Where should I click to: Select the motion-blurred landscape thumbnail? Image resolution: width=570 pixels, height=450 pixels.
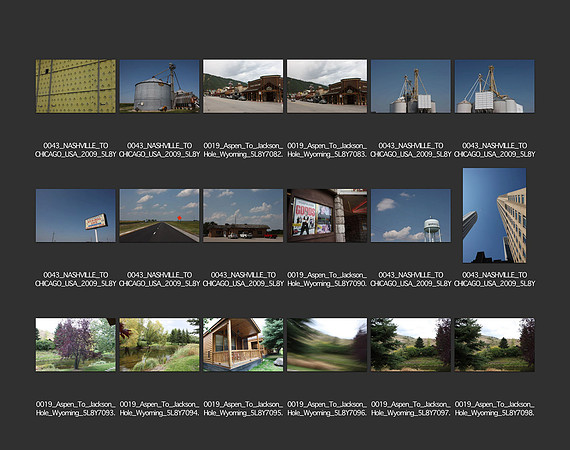pyautogui.click(x=327, y=345)
